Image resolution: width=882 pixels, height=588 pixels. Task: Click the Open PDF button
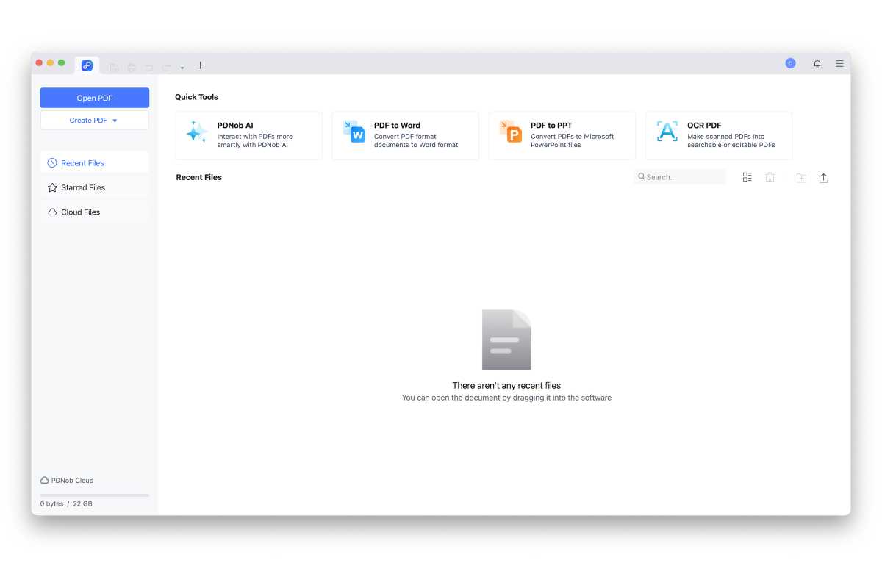click(x=94, y=97)
